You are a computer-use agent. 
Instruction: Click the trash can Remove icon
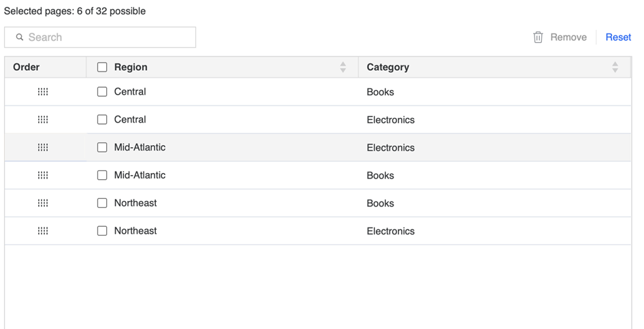pos(538,37)
